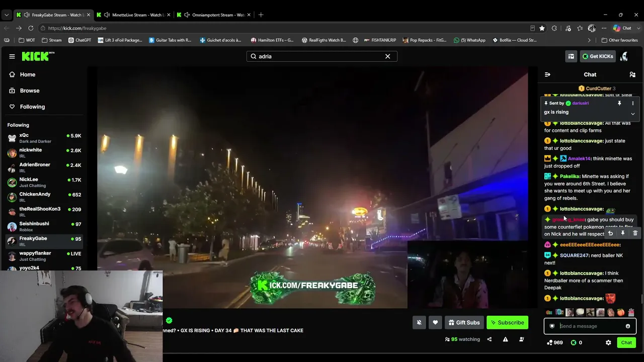Delete the counterfeit pokemon cards chat message
The height and width of the screenshot is (362, 644).
point(635,233)
